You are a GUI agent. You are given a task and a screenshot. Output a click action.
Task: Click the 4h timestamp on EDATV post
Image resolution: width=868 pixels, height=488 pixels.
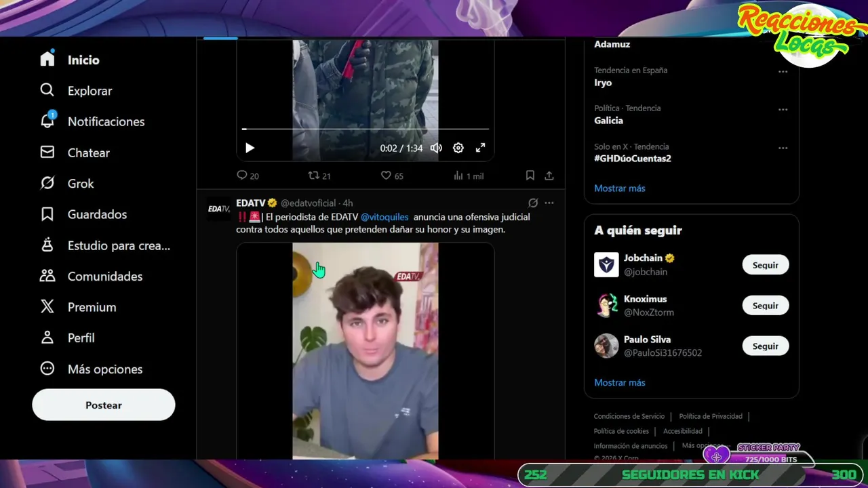point(348,203)
